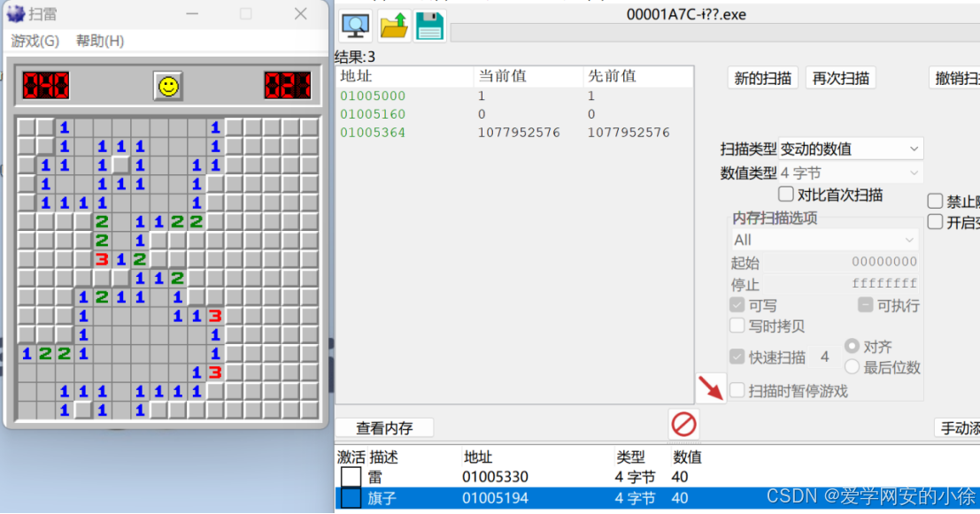Click the save table floppy disk icon
Image resolution: width=980 pixels, height=514 pixels.
pos(429,27)
